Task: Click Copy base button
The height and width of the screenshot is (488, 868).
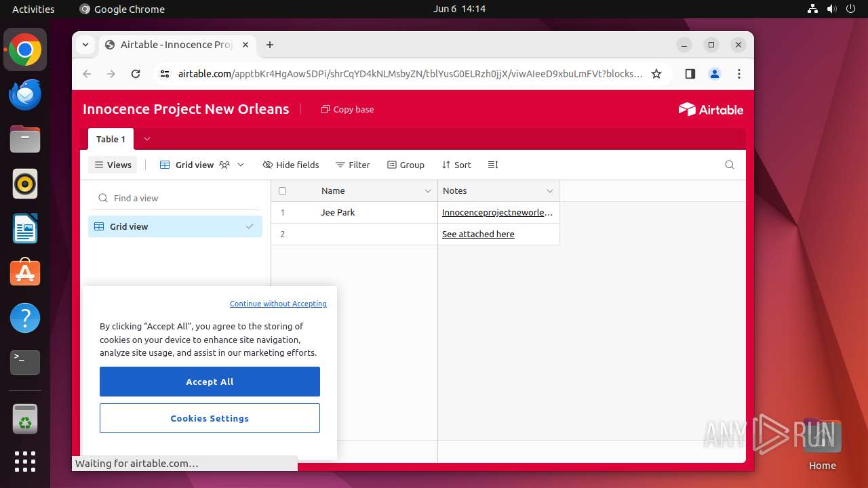Action: (x=347, y=109)
